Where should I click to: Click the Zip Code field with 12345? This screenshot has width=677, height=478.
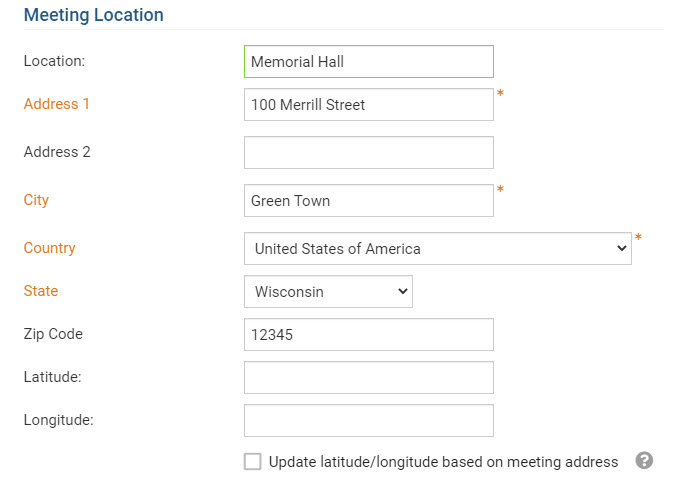(x=368, y=335)
